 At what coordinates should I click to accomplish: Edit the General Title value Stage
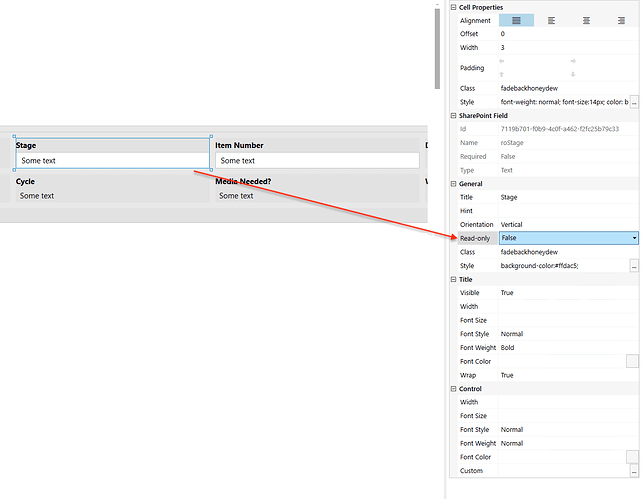point(566,197)
